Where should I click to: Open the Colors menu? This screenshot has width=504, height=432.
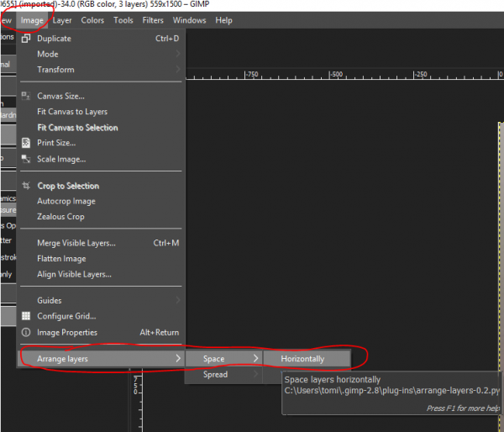(x=92, y=20)
